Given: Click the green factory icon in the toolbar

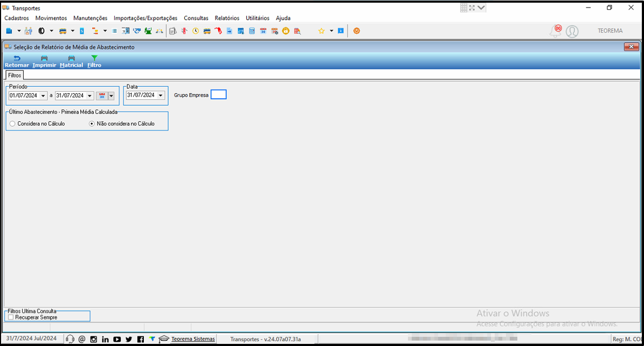Looking at the screenshot, I should tap(148, 31).
